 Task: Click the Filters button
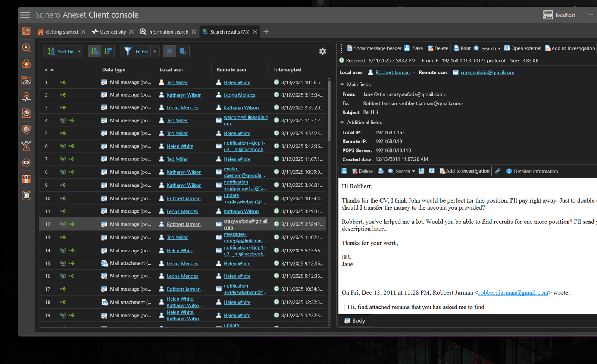pos(136,51)
